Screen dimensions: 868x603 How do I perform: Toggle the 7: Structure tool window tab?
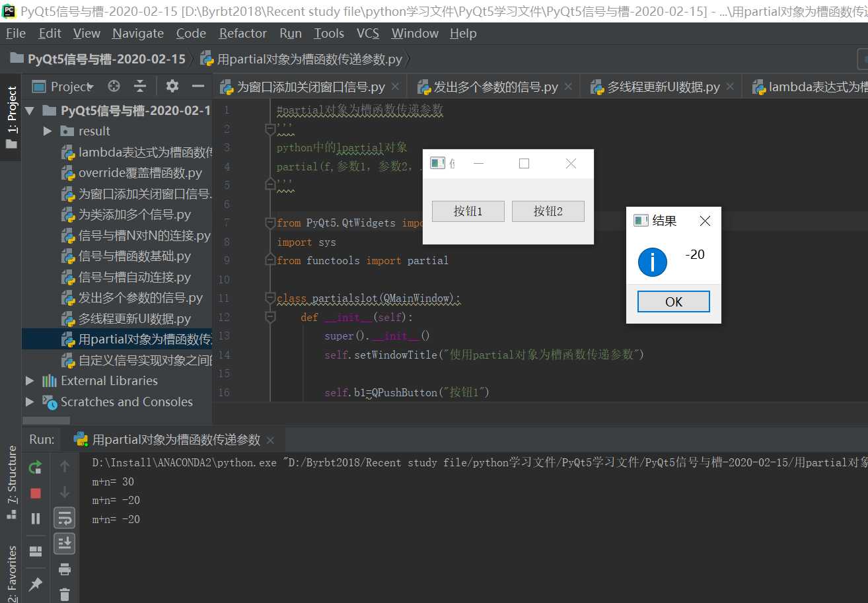tap(11, 483)
